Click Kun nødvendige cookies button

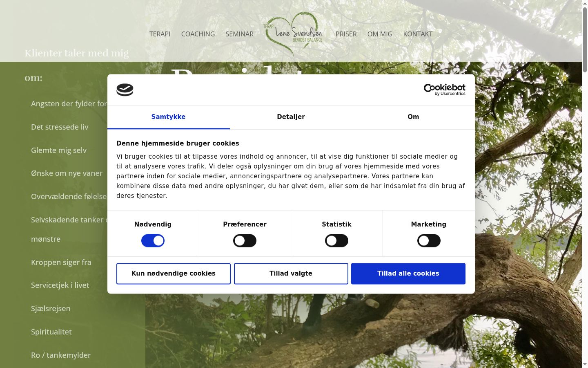(174, 274)
